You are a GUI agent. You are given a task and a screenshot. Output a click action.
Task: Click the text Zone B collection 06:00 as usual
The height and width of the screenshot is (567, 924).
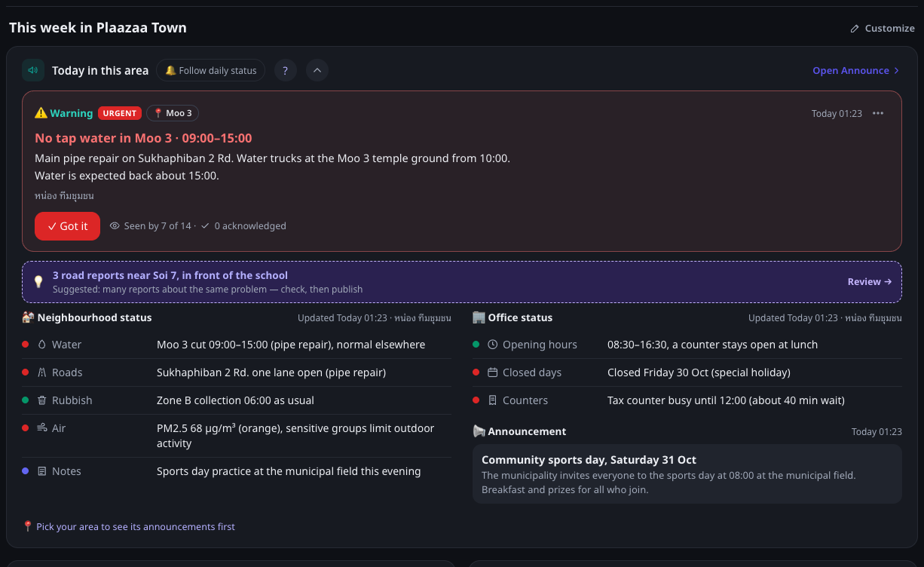(x=235, y=400)
